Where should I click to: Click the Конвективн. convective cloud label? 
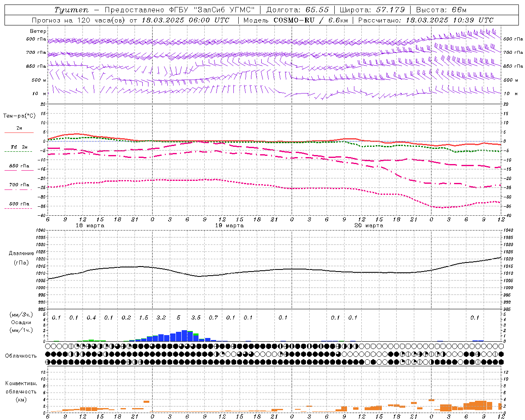(x=21, y=384)
